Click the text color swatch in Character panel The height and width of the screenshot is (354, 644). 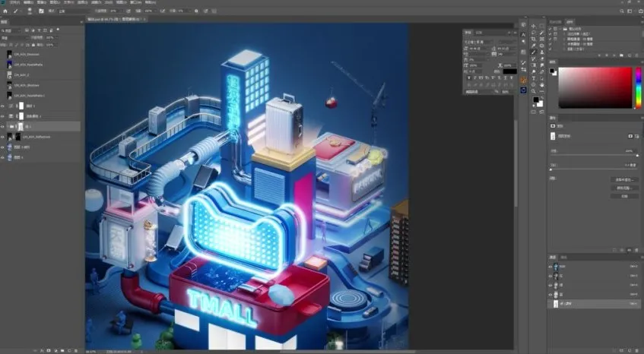[x=509, y=71]
